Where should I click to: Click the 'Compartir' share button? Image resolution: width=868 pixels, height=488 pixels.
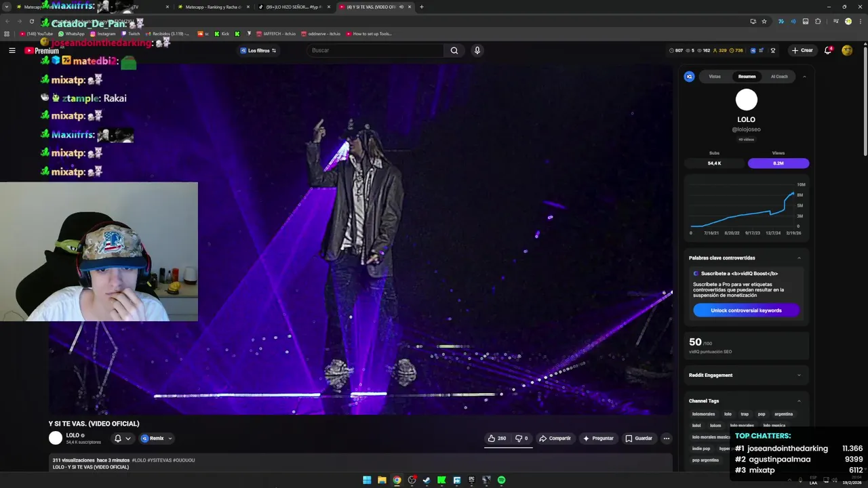click(555, 439)
